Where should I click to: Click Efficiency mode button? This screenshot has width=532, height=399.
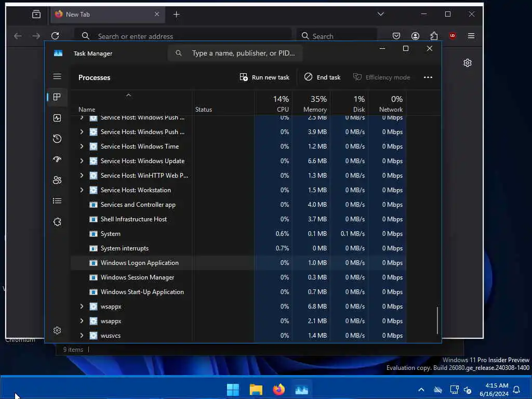[382, 77]
